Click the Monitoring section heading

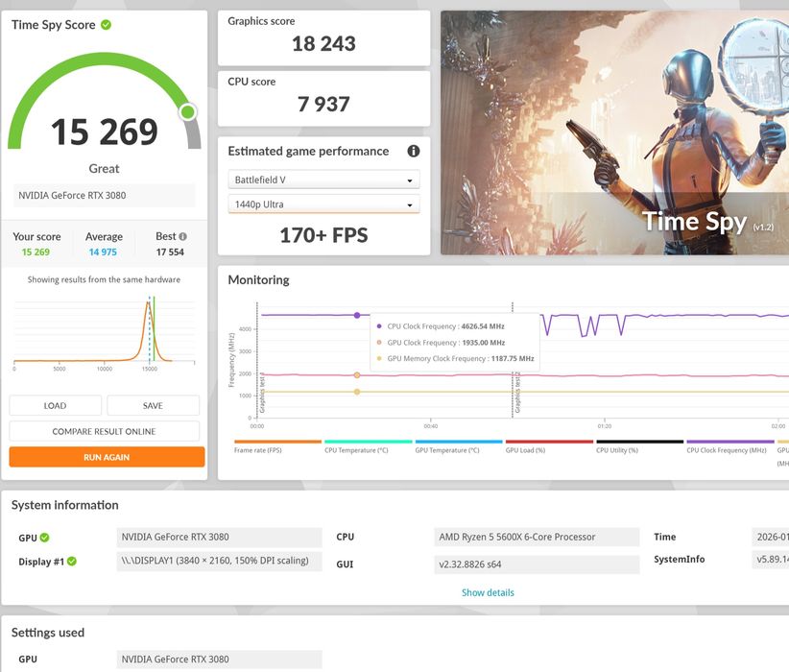click(258, 280)
